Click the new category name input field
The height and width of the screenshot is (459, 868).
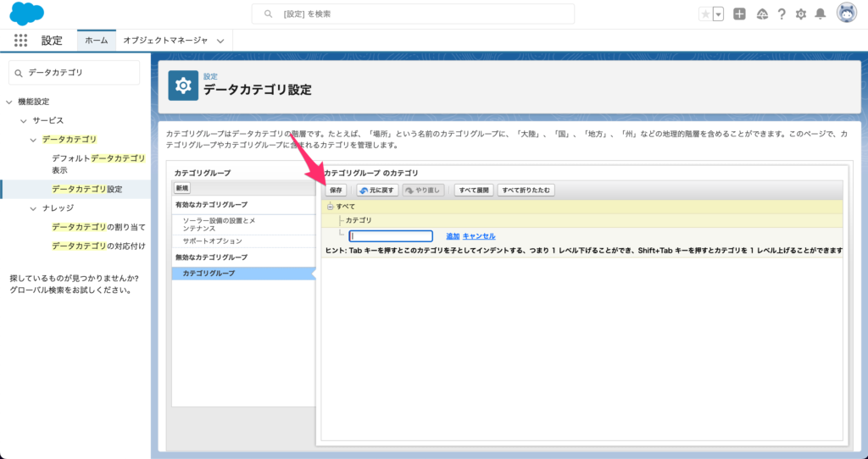point(391,236)
